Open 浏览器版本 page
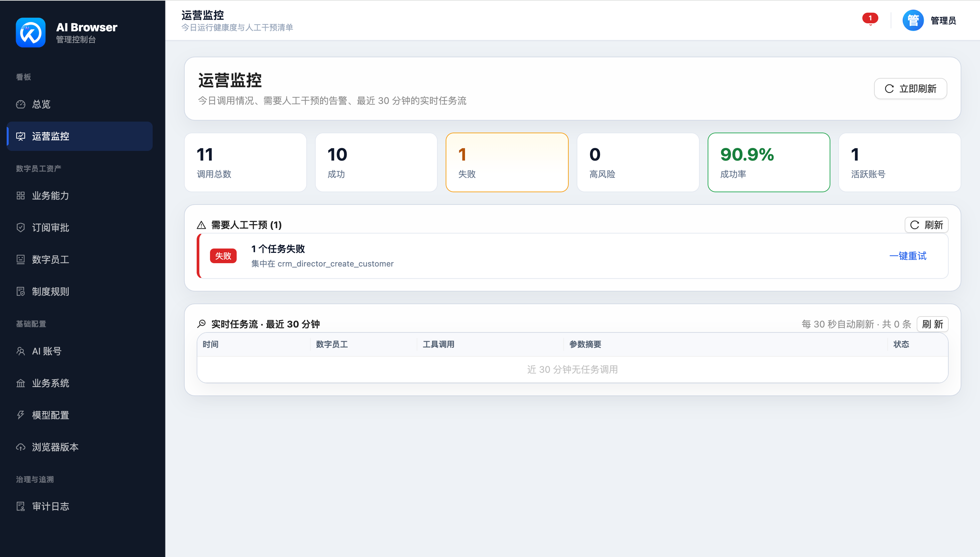Viewport: 980px width, 557px height. click(x=80, y=447)
